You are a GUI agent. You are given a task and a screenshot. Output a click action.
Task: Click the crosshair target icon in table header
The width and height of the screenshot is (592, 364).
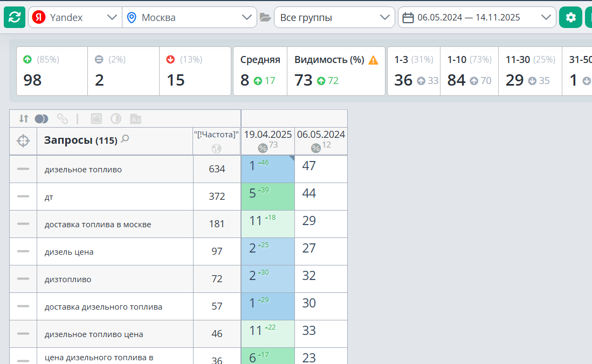click(23, 141)
